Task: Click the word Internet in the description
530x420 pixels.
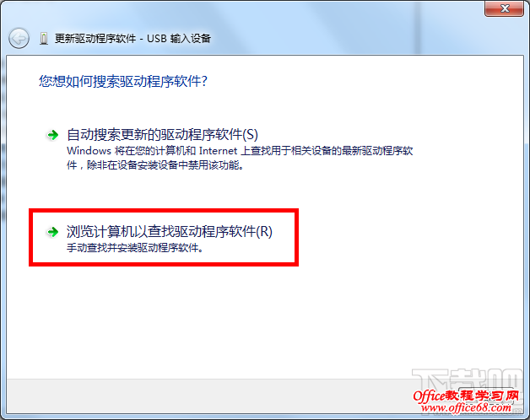Action: (x=218, y=151)
